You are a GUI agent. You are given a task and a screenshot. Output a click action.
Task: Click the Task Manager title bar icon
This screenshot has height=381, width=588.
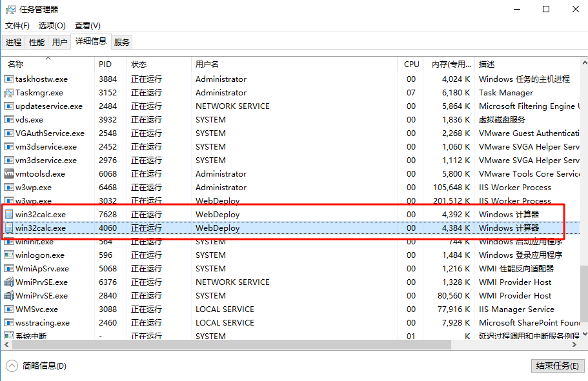10,10
